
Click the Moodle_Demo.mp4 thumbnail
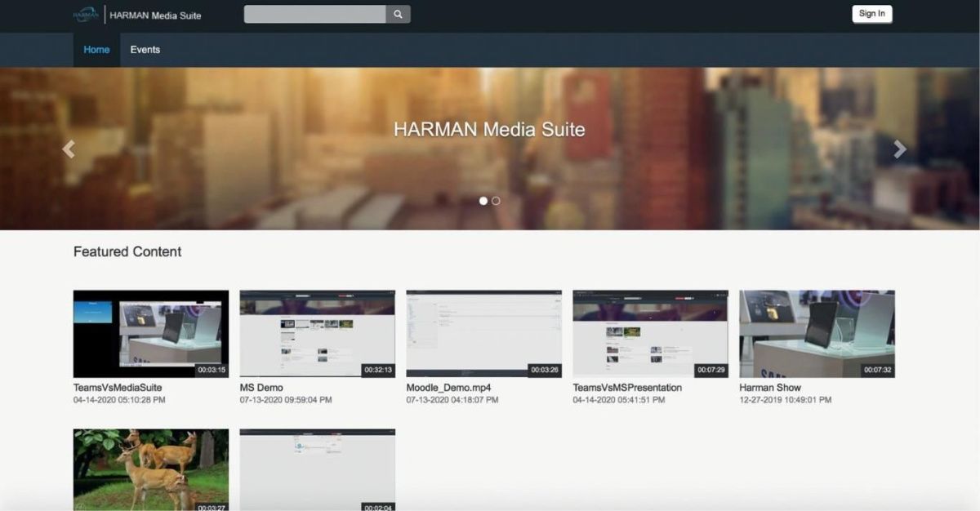tap(483, 332)
